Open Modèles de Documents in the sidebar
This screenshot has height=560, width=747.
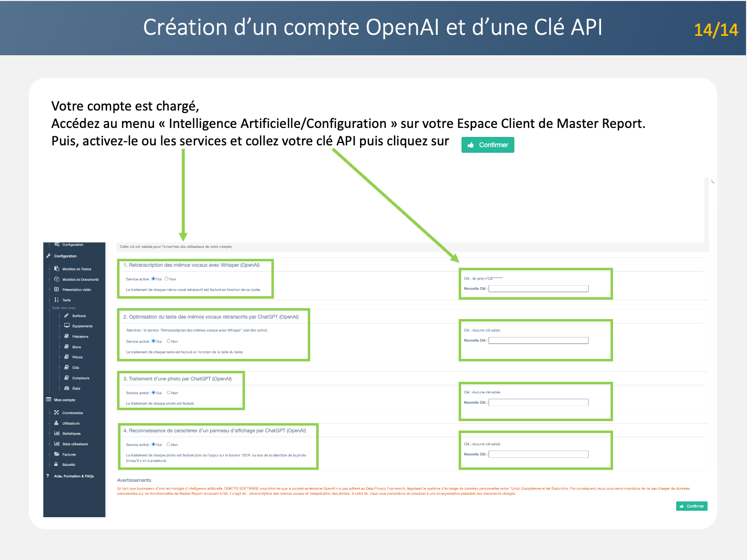click(80, 279)
